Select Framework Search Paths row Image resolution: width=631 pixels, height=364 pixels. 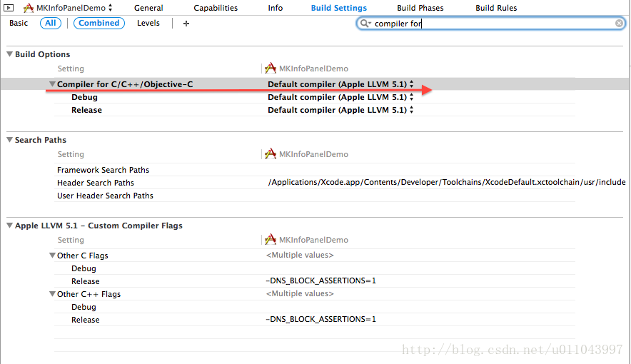click(x=315, y=170)
